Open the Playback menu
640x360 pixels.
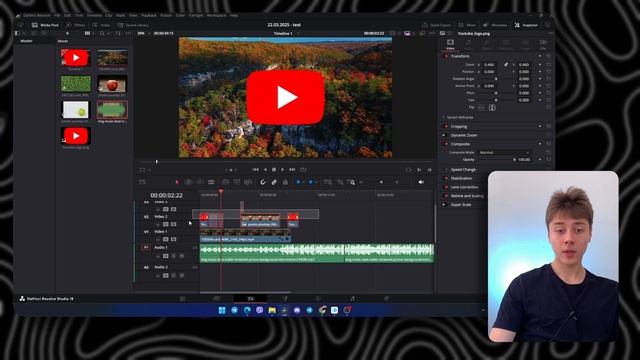(149, 16)
